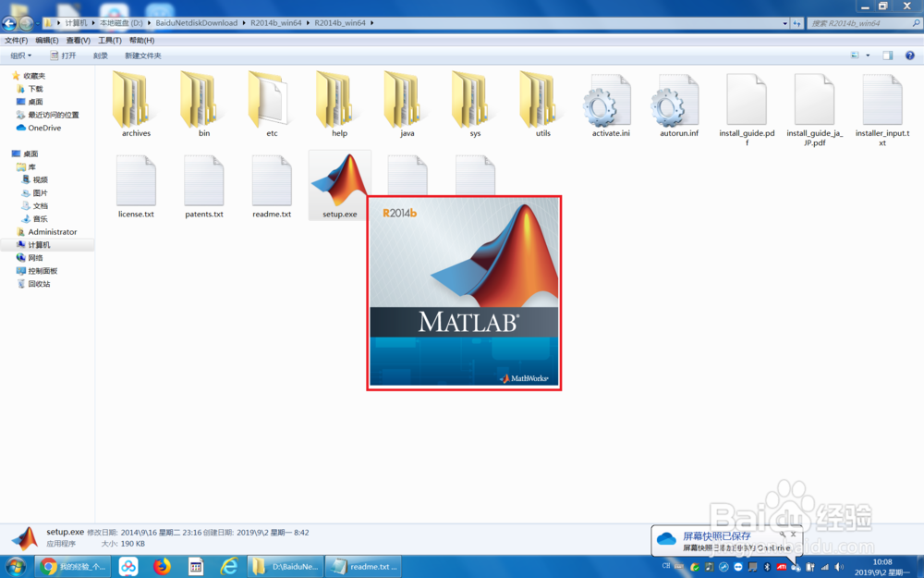
Task: Open the 工具(T) menu
Action: (x=110, y=40)
